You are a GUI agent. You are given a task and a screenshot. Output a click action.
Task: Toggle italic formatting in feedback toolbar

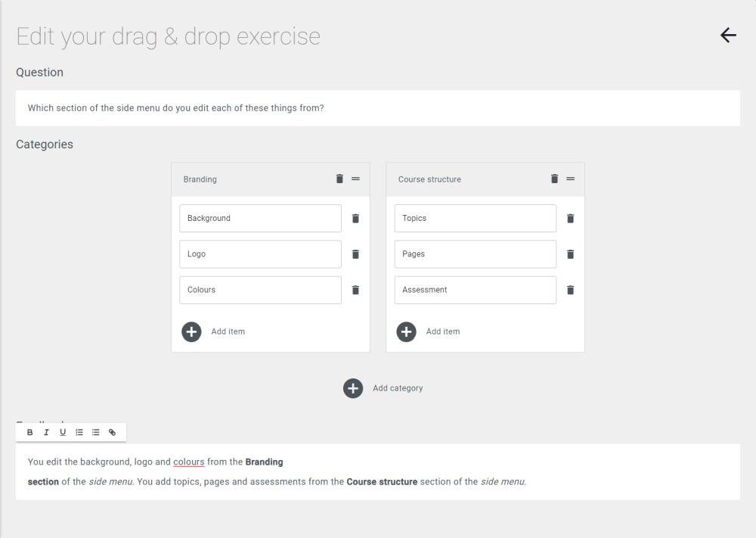46,432
